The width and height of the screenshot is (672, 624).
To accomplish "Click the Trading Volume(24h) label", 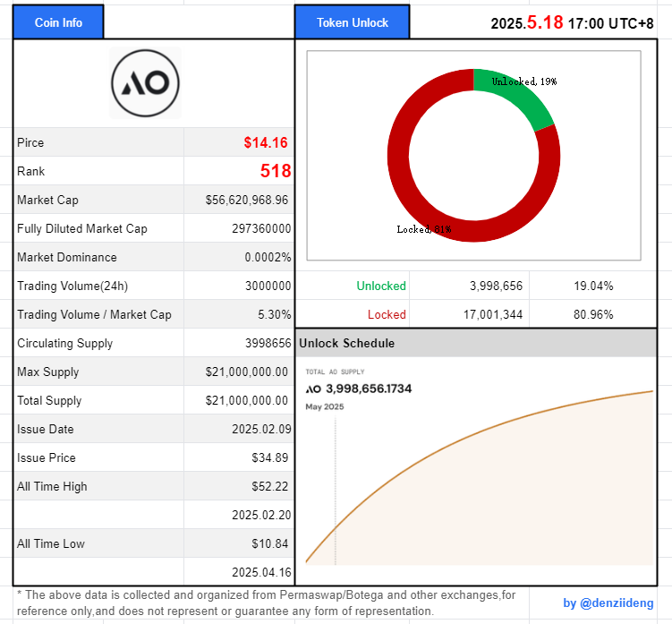I will (x=72, y=286).
